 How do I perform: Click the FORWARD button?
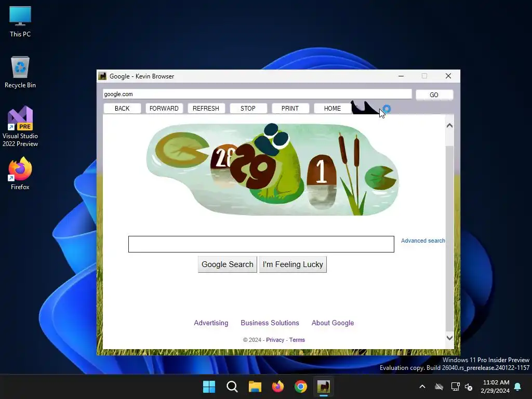[x=164, y=108]
